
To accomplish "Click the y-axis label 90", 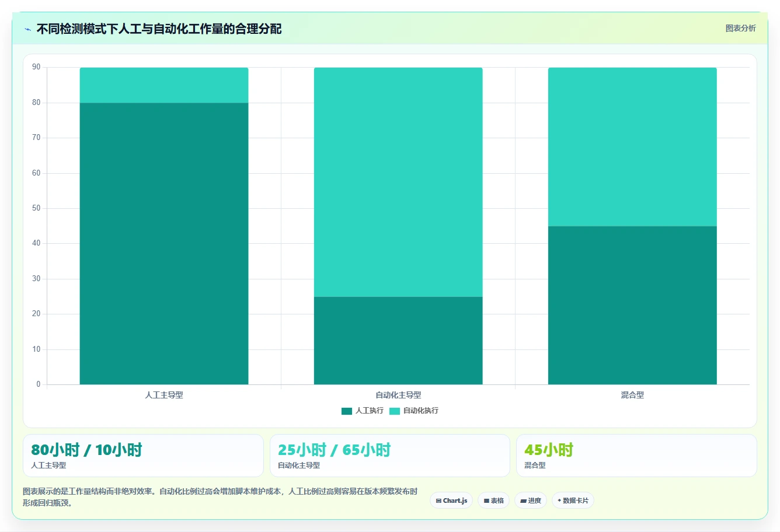I will (36, 67).
